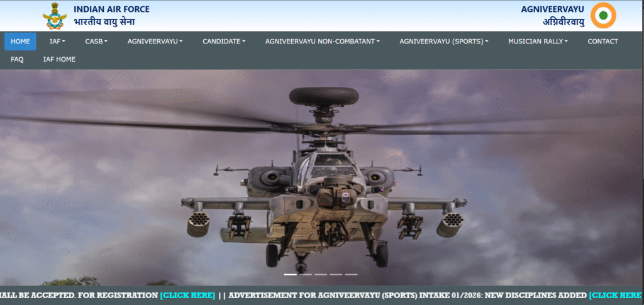Click the helicopter banner image
The image size is (644, 305).
[322, 176]
